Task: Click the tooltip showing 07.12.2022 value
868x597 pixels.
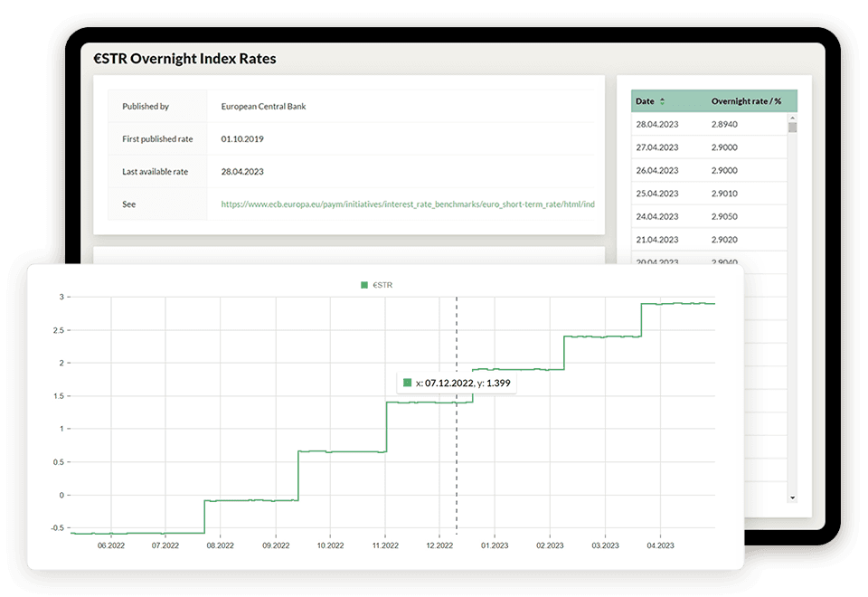Action: point(458,383)
